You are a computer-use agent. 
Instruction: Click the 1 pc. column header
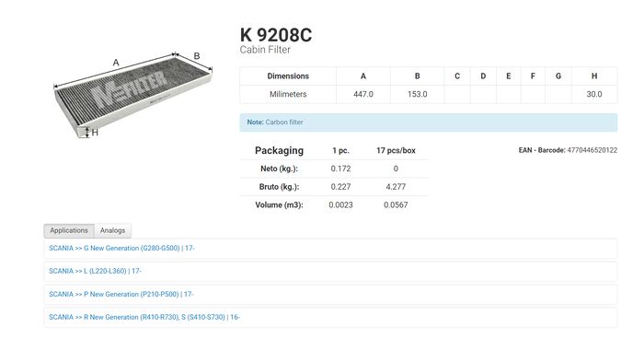(x=341, y=150)
